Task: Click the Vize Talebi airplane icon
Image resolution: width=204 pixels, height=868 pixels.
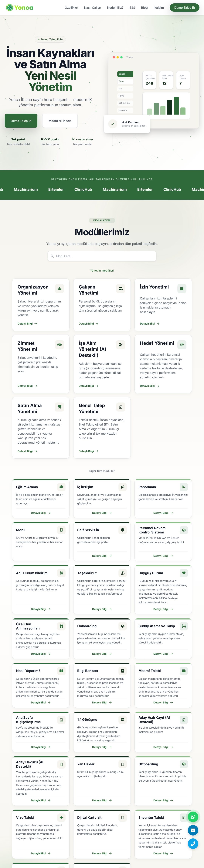Action: point(61,817)
